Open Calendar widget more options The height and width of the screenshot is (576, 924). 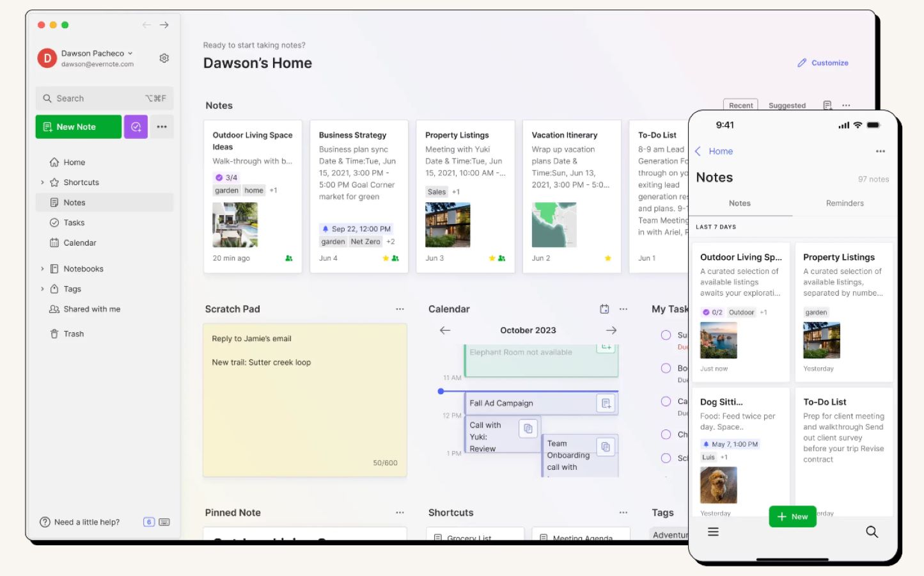(x=623, y=309)
